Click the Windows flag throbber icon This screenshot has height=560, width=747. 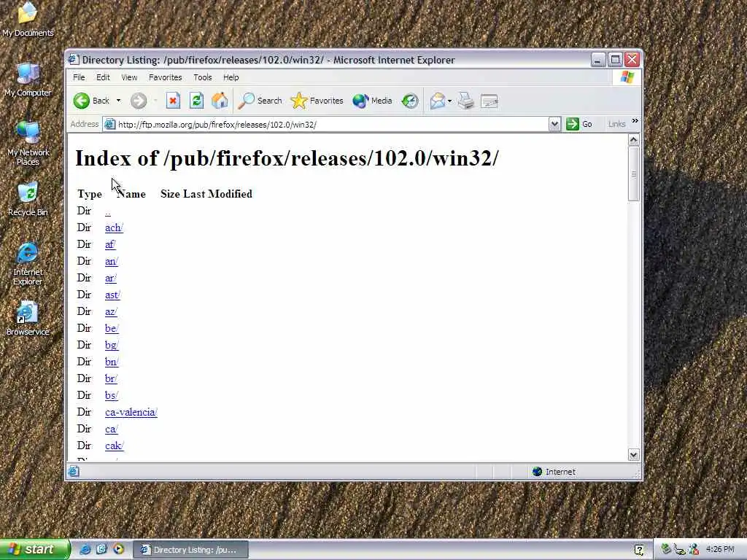coord(627,77)
